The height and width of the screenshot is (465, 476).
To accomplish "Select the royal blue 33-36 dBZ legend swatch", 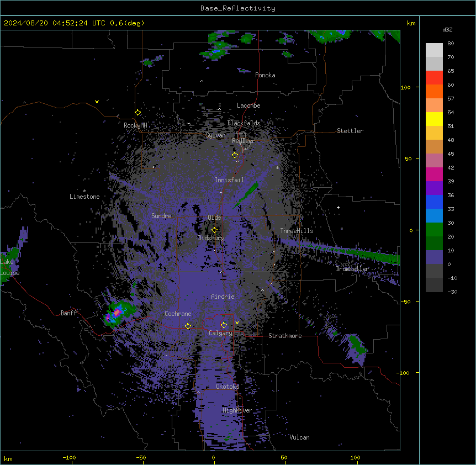I will [x=434, y=202].
